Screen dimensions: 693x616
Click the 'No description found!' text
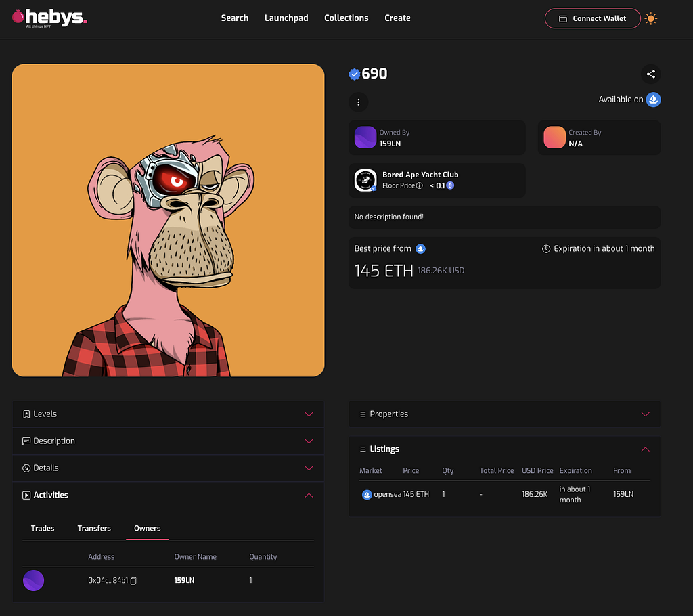pos(389,217)
